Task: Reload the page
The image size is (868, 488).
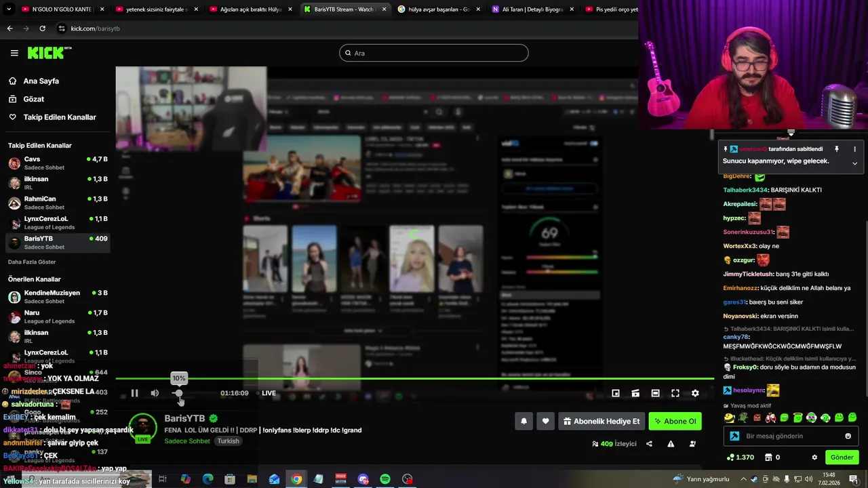Action: pyautogui.click(x=42, y=28)
